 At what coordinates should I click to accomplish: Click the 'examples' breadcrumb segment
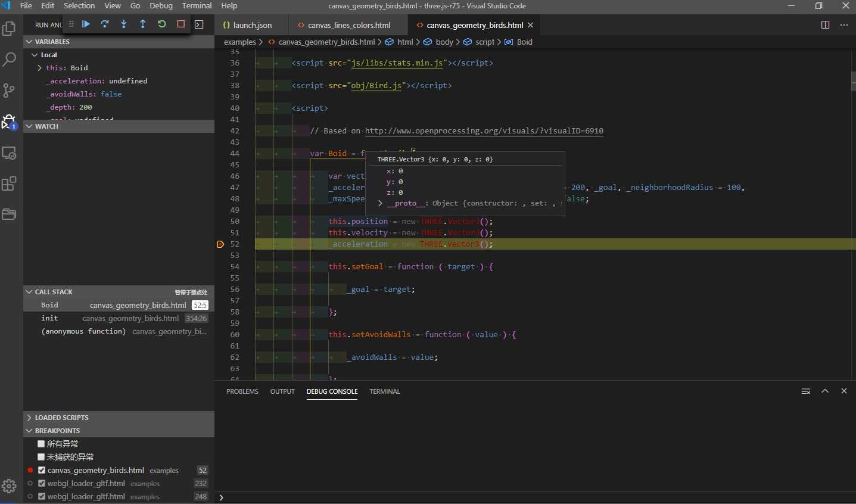(239, 42)
